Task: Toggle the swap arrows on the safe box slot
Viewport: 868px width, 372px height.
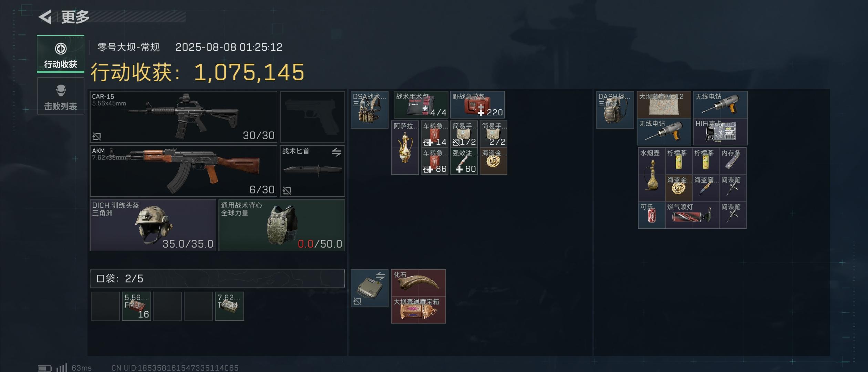Action: tap(380, 276)
